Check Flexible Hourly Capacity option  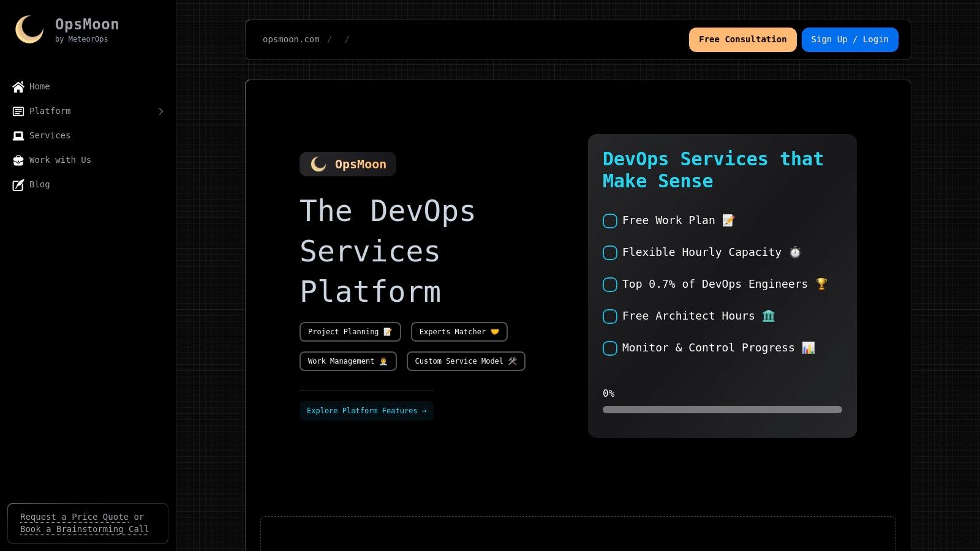click(x=609, y=253)
